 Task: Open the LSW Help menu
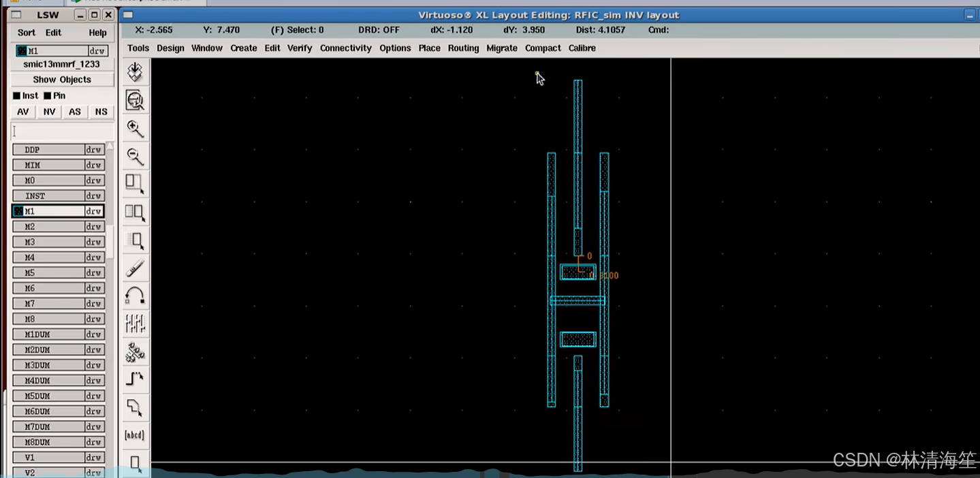pos(97,33)
